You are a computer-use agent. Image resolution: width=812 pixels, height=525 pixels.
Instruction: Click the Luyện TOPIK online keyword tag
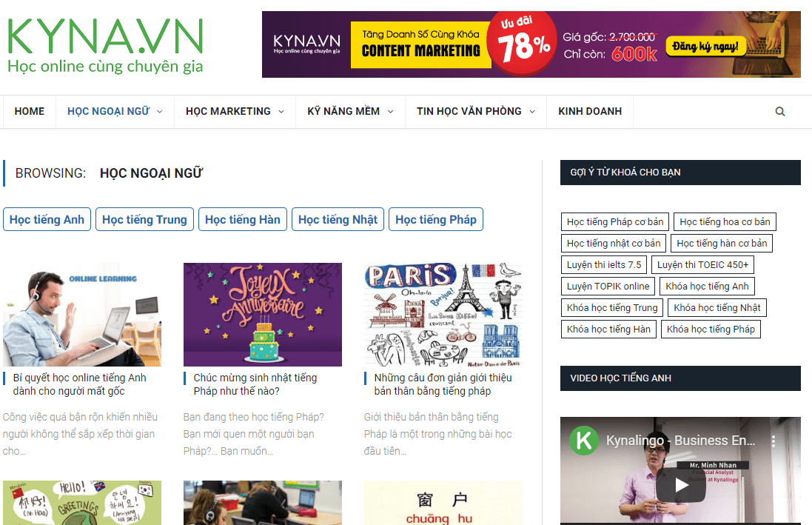pos(608,286)
